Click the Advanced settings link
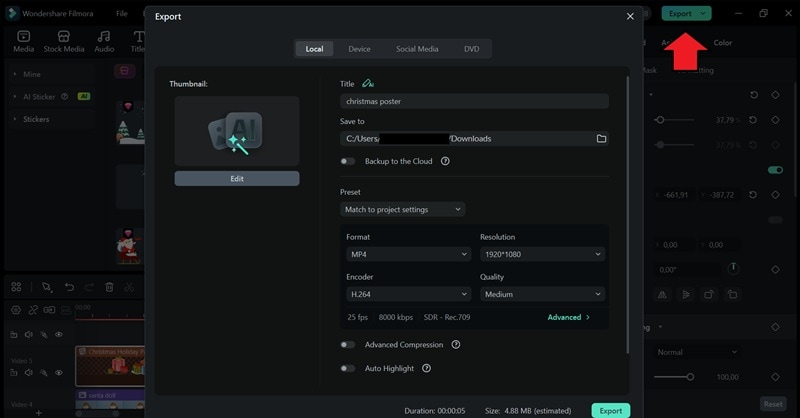The image size is (800, 418). pyautogui.click(x=568, y=317)
